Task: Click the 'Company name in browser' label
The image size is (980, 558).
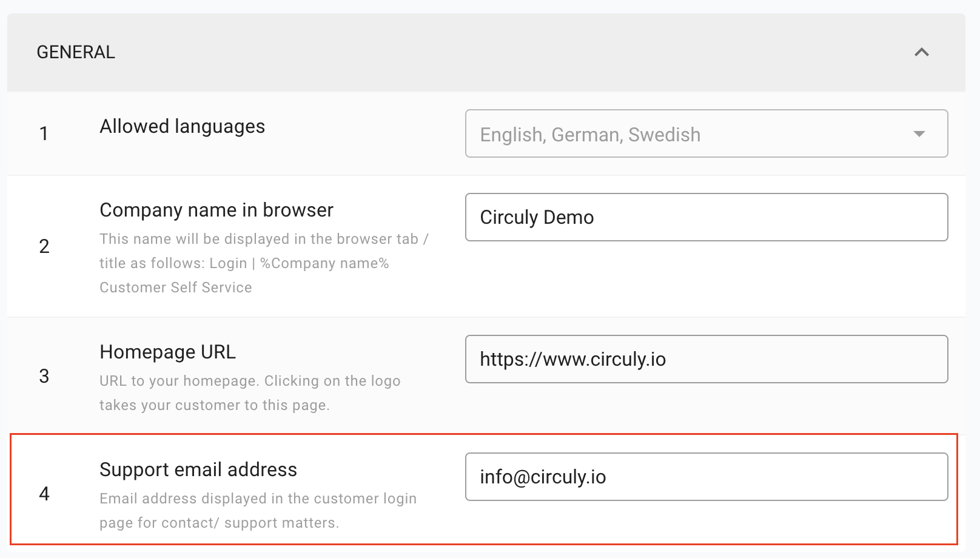Action: tap(216, 210)
